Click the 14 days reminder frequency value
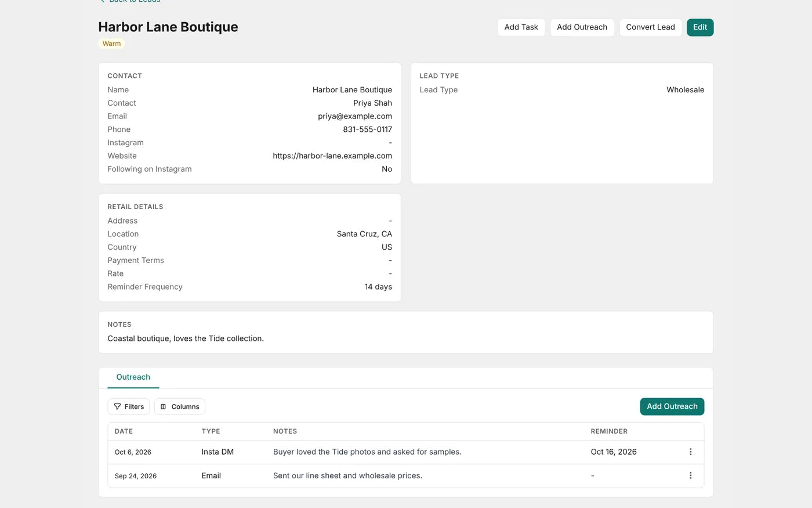812x508 pixels. 378,287
